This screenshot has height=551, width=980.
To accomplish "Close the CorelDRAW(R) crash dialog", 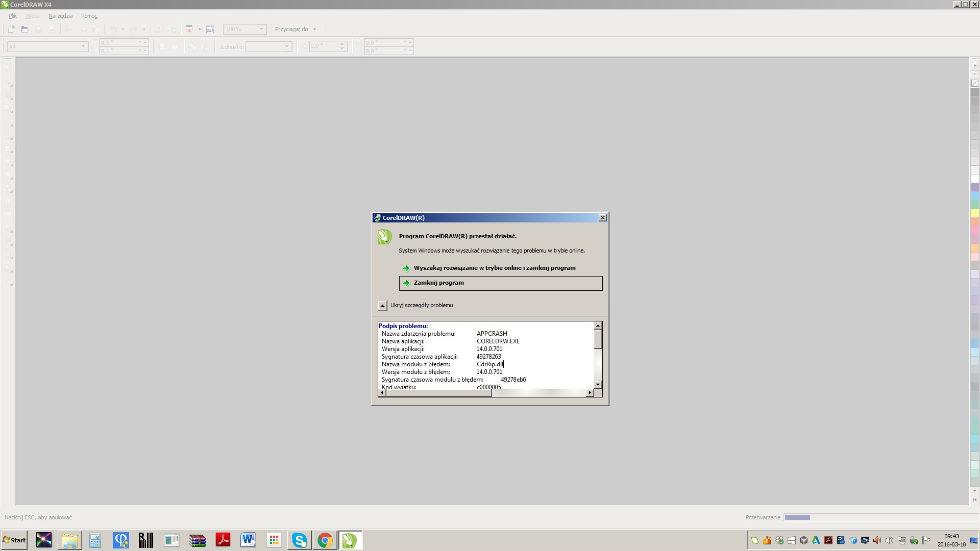I will click(602, 218).
